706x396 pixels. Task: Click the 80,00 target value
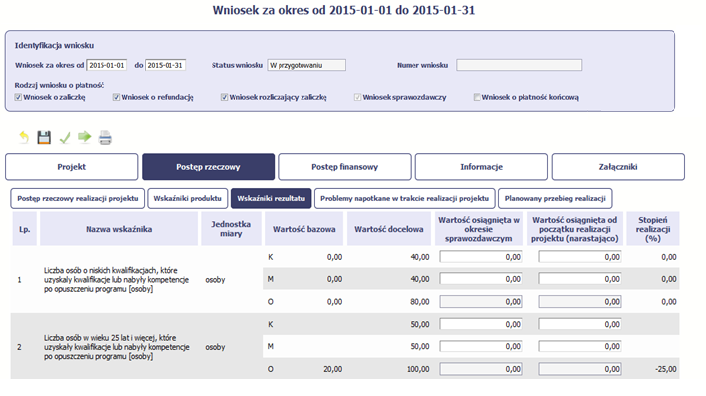pyautogui.click(x=420, y=302)
